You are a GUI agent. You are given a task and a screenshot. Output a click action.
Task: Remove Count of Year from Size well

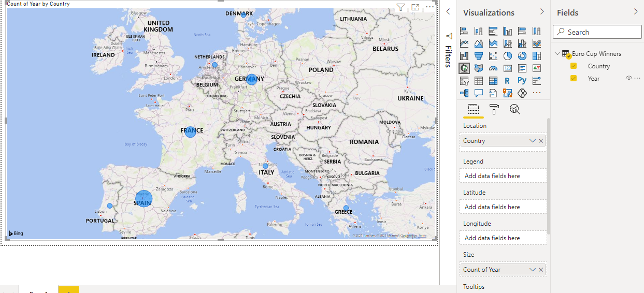[541, 270]
